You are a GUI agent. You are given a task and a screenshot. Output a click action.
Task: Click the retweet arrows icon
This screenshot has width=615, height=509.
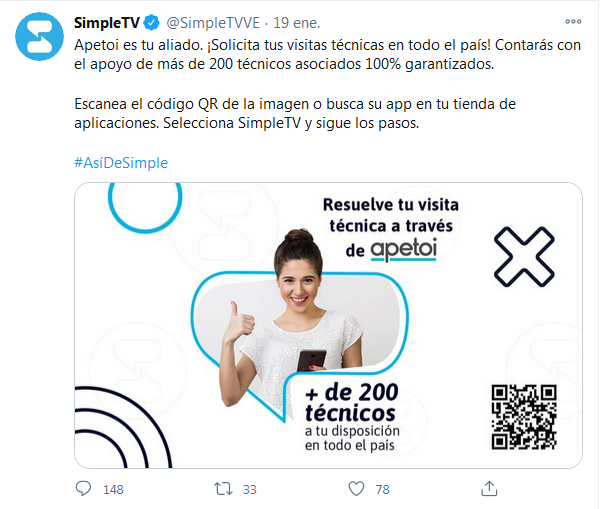click(x=223, y=489)
